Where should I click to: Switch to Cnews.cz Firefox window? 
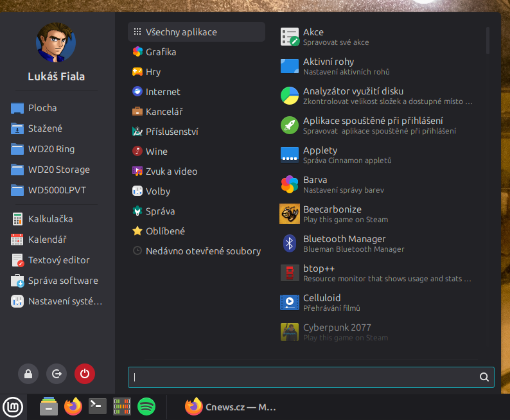[231, 407]
